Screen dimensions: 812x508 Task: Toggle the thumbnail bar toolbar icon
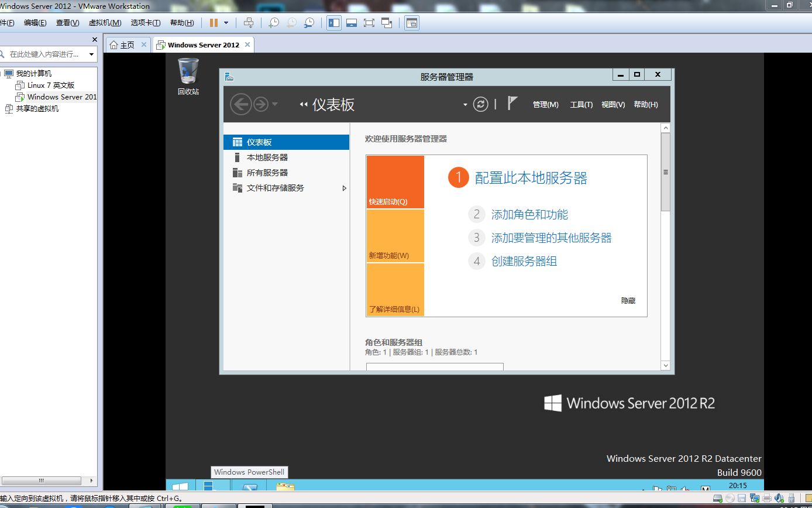click(352, 23)
